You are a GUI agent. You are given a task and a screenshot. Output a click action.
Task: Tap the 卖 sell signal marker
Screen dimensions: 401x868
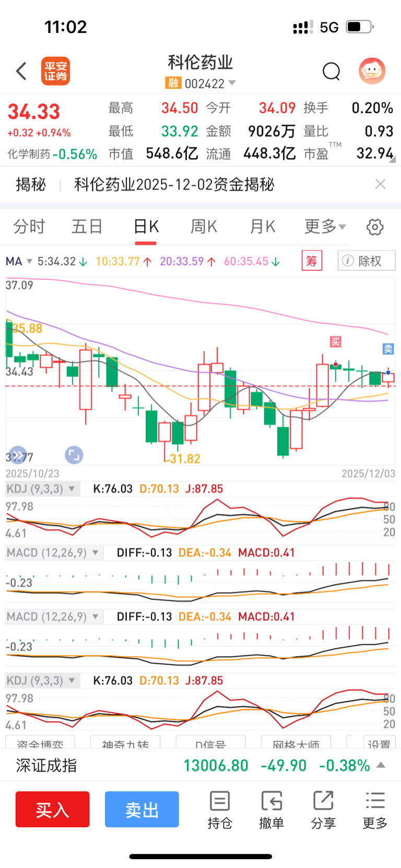[x=388, y=349]
